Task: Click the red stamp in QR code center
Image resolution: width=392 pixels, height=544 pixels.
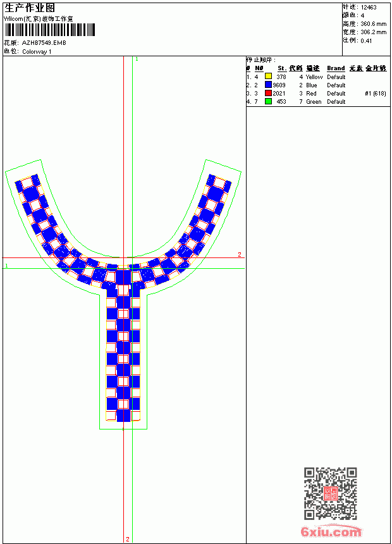Action: point(330,493)
